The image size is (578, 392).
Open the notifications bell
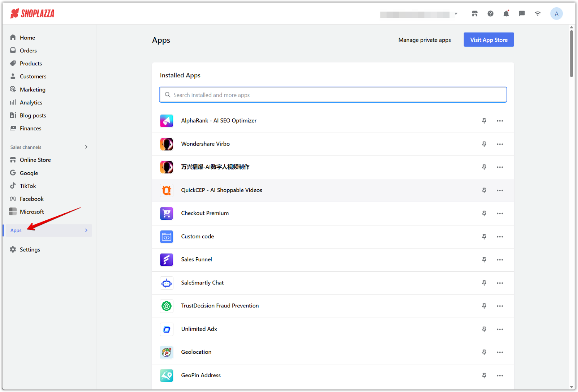506,14
